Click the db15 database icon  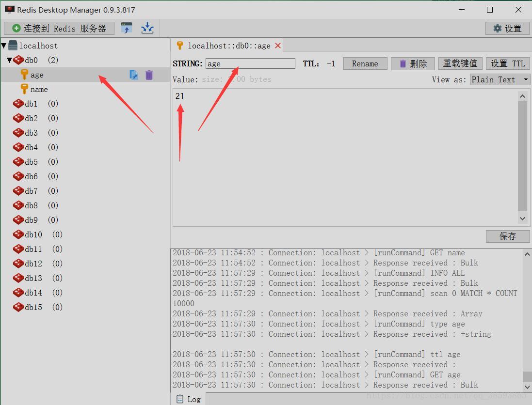[18, 307]
